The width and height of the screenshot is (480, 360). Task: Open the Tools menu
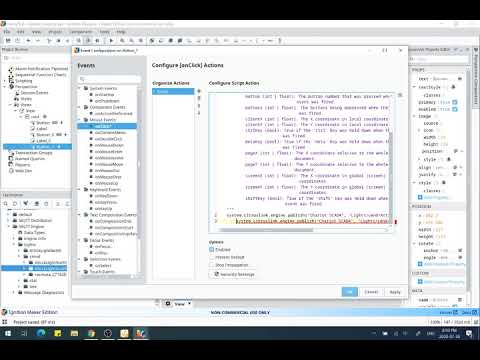pyautogui.click(x=105, y=32)
